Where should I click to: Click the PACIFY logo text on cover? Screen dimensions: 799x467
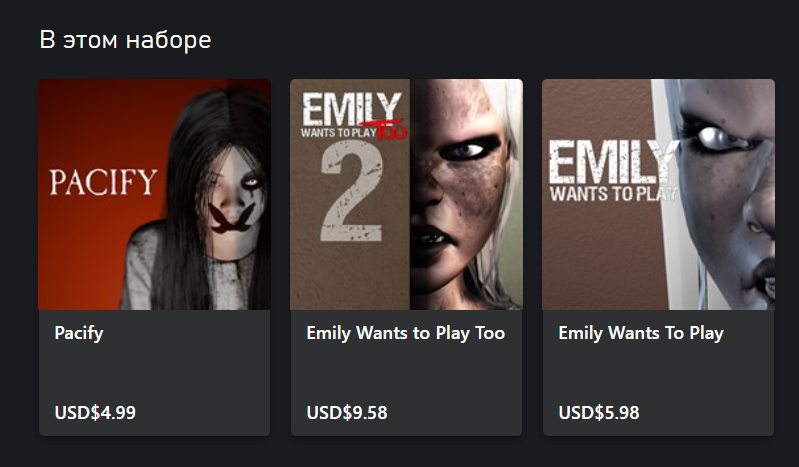pos(103,183)
